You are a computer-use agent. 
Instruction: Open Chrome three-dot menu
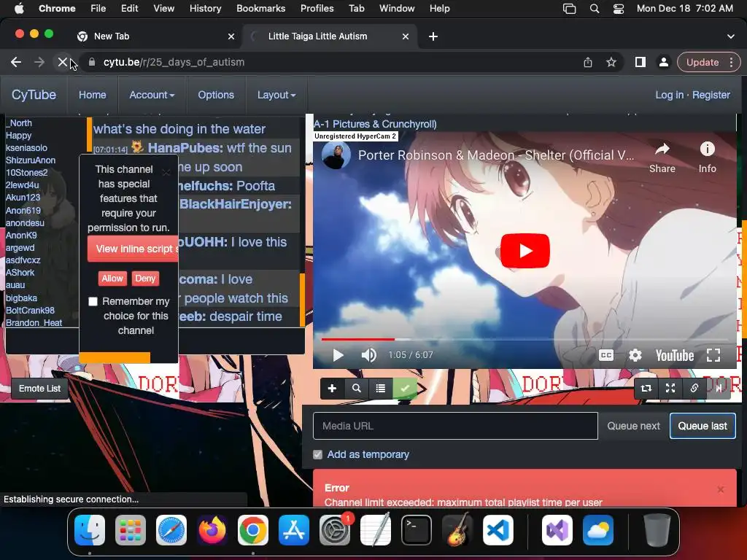(731, 63)
